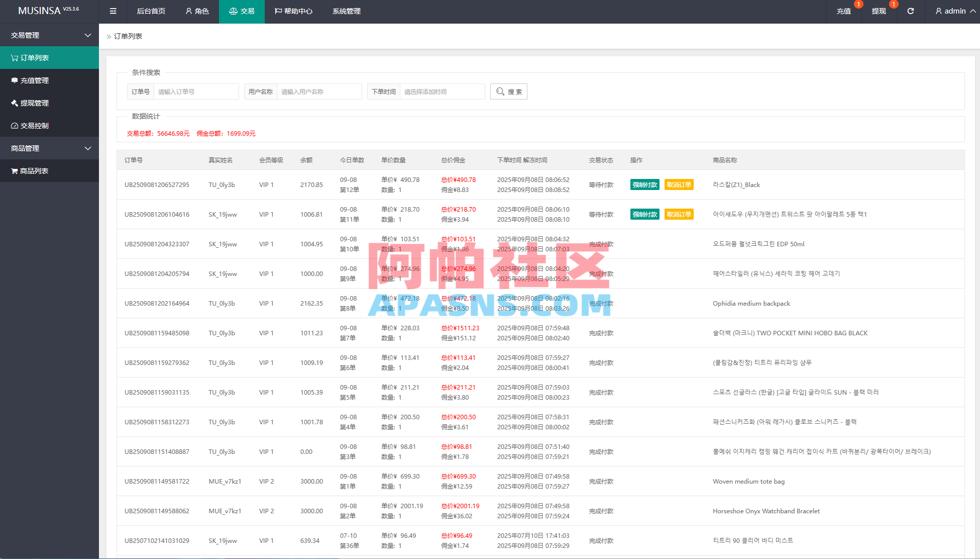Open 系统管理 in top menu
This screenshot has width=980, height=559.
click(x=346, y=11)
